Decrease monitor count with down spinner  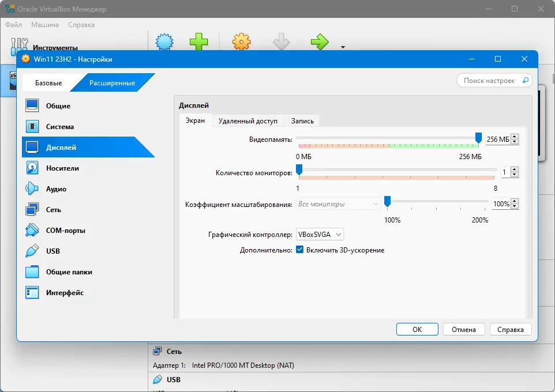pyautogui.click(x=515, y=175)
